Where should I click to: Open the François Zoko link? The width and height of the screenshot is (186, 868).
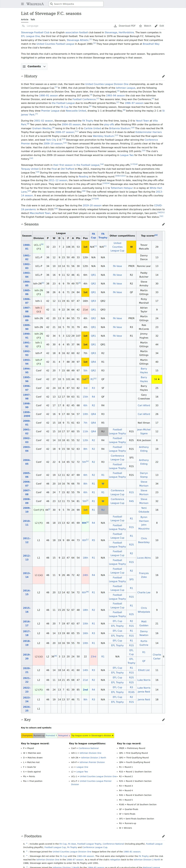[x=144, y=575]
